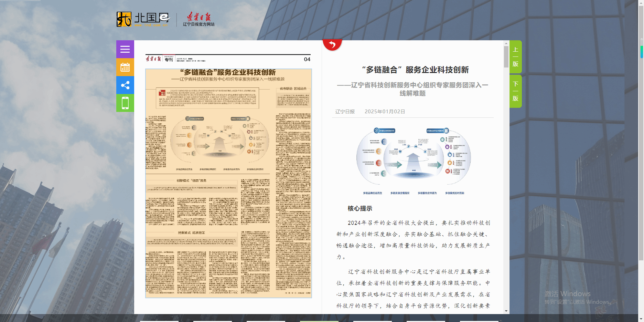Click the infographic diagram in the newspaper page
This screenshot has height=322, width=644.
click(219, 142)
